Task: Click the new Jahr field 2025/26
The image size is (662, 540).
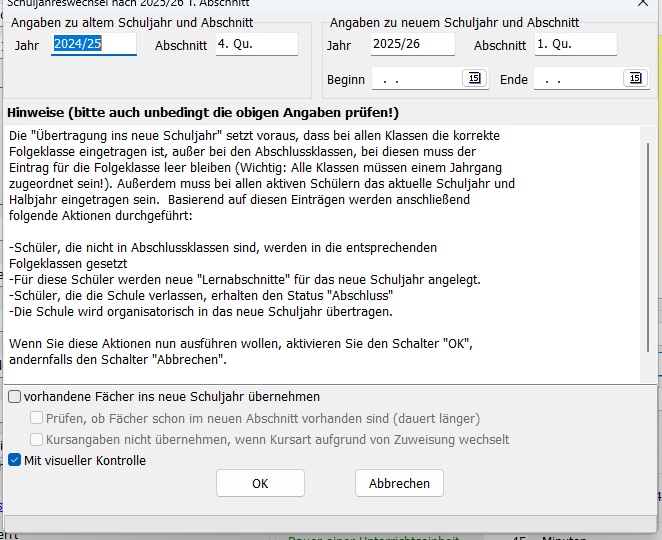Action: point(412,44)
